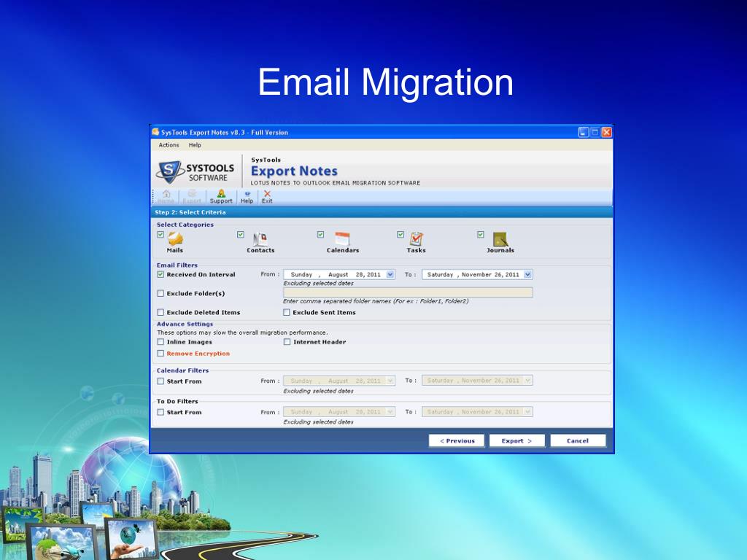This screenshot has width=747, height=560.
Task: Click the Previous button
Action: point(457,440)
